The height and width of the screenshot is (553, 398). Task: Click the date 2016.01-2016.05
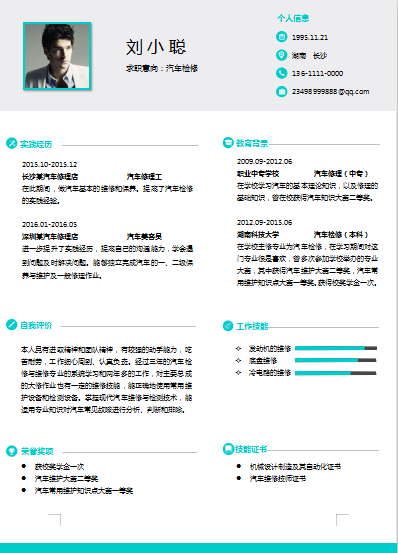(x=49, y=224)
